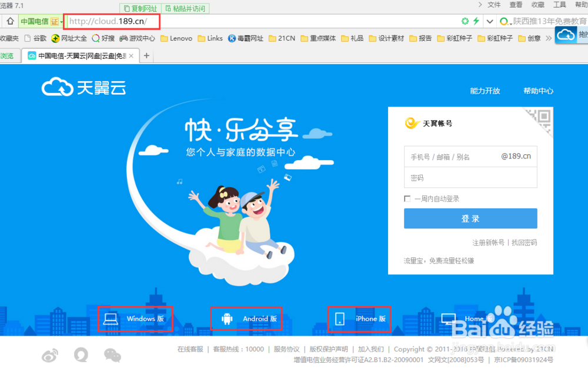
Task: Click the browser home icon
Action: point(10,21)
